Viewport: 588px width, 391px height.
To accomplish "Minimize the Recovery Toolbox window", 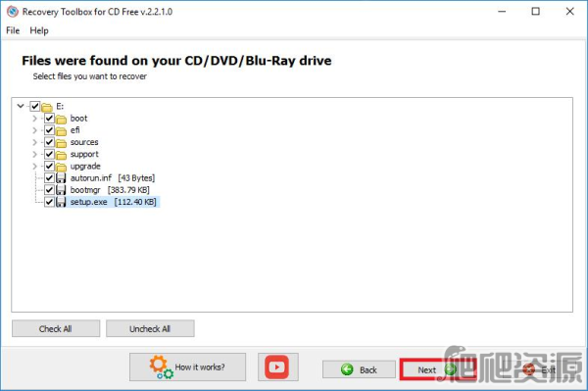I will [x=502, y=11].
